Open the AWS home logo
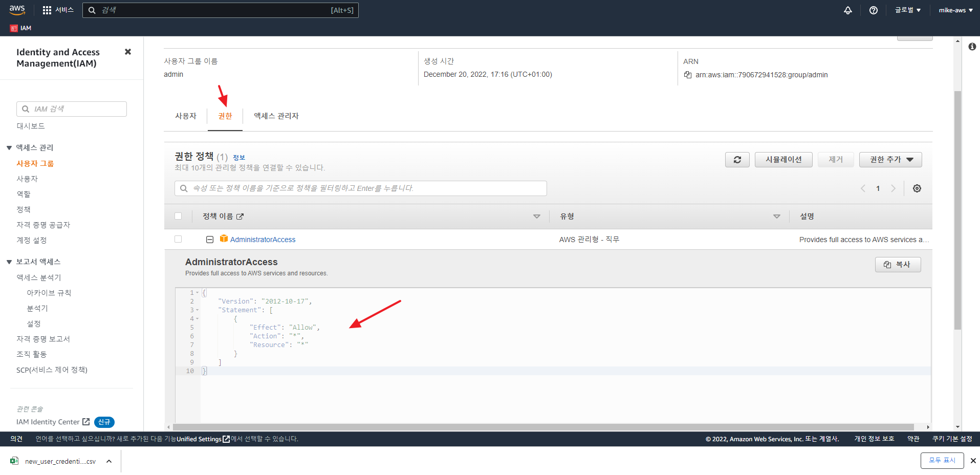 pos(17,10)
